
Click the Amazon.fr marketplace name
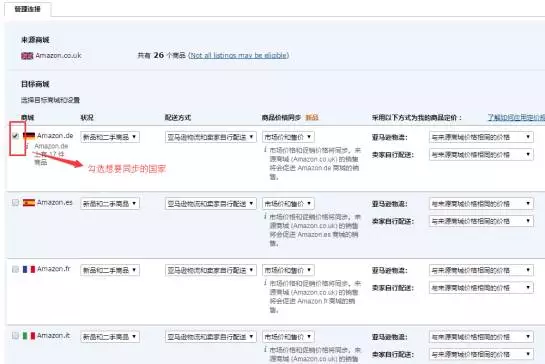(54, 269)
